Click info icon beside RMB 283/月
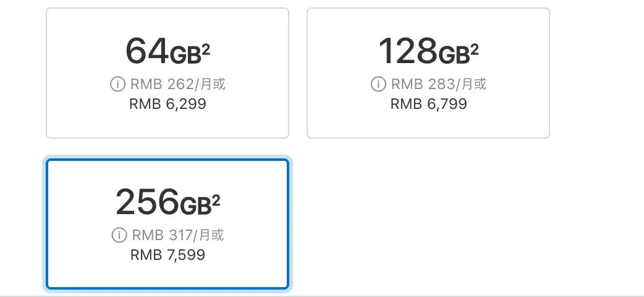Viewport: 644px width, 297px height. tap(378, 84)
